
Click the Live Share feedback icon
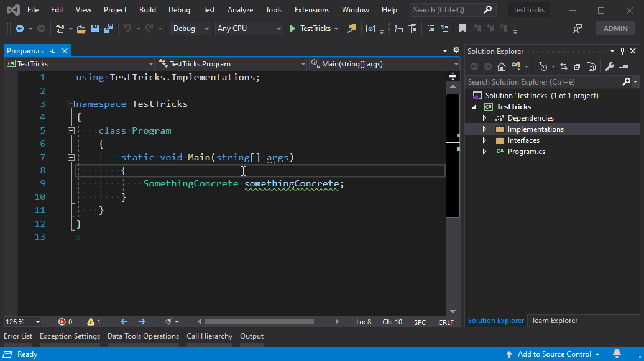(577, 29)
